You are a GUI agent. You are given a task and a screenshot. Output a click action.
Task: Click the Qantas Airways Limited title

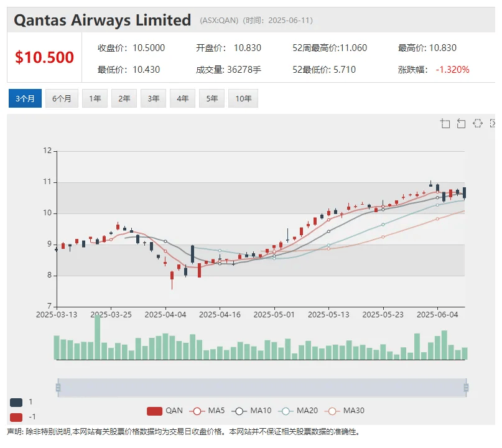pos(103,20)
